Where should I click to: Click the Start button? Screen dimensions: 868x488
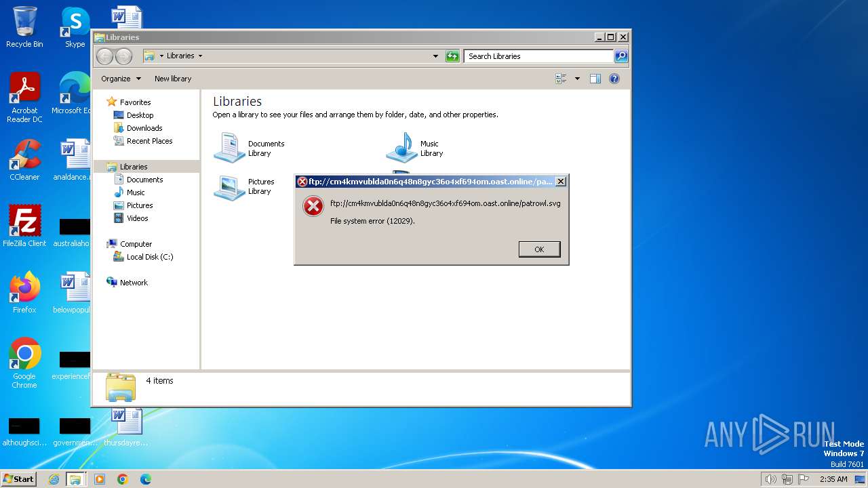point(18,479)
